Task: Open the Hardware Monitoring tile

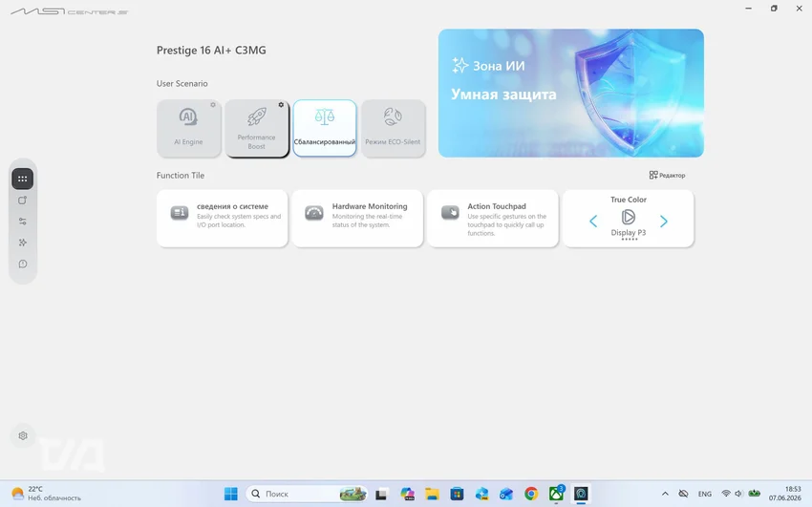Action: click(357, 219)
